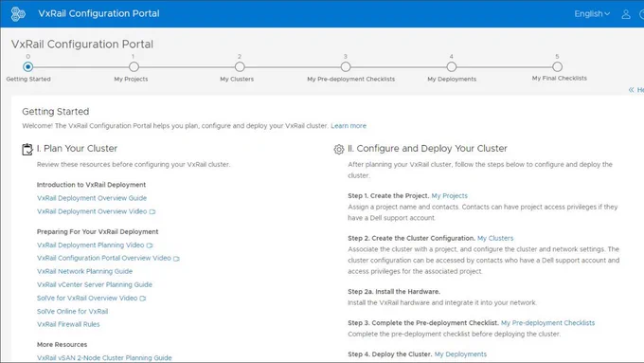Click video icon after Configuration Portal Overview Video
The width and height of the screenshot is (644, 363).
(176, 259)
